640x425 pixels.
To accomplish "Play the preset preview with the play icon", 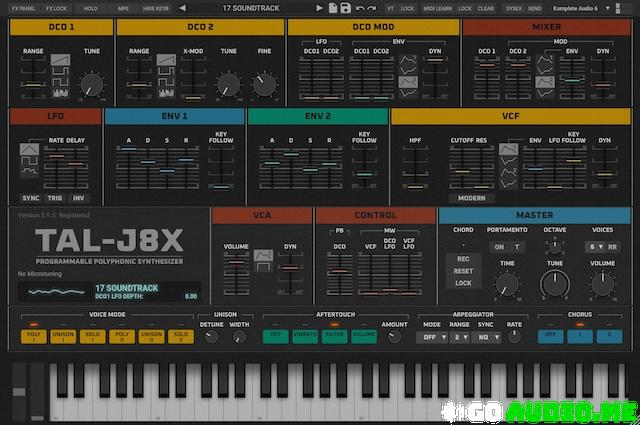I will point(320,8).
